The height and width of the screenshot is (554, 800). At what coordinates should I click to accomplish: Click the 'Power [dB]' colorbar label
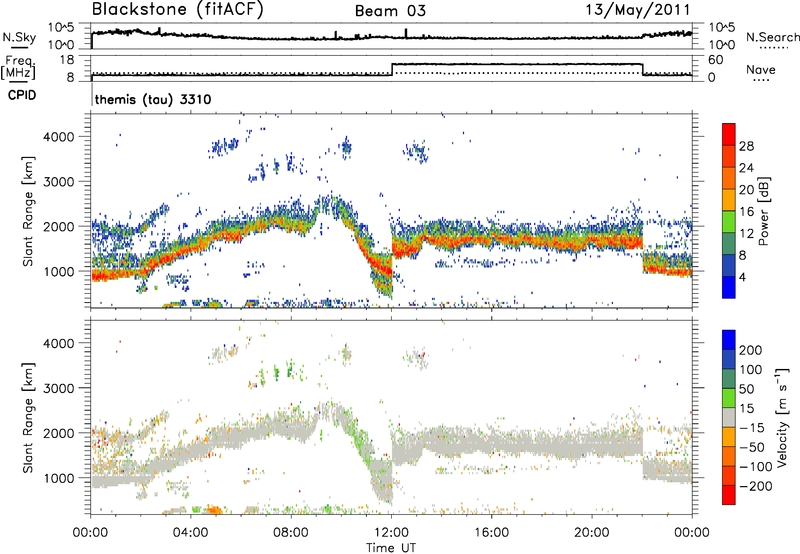point(764,211)
